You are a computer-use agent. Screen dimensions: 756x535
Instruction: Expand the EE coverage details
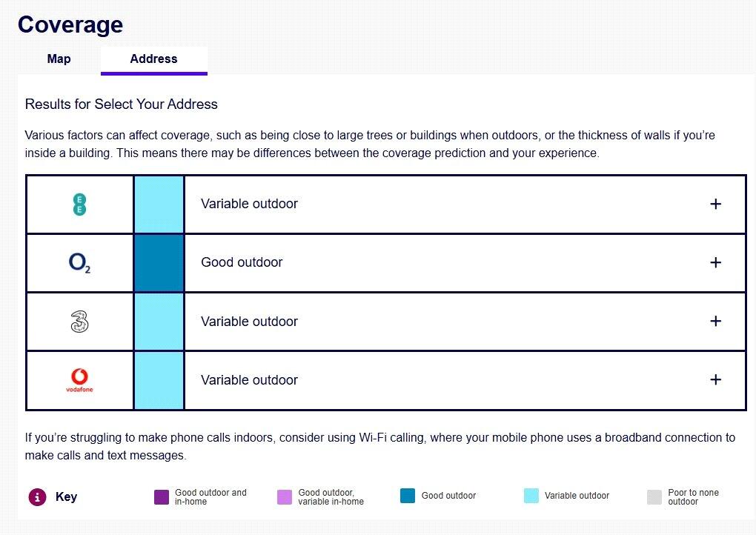(x=715, y=204)
